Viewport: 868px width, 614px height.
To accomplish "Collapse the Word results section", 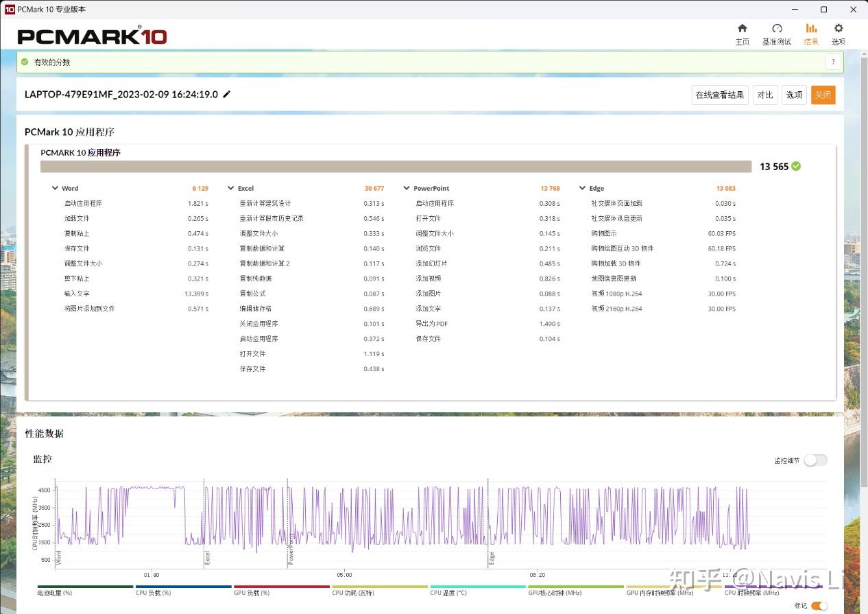I will 56,188.
